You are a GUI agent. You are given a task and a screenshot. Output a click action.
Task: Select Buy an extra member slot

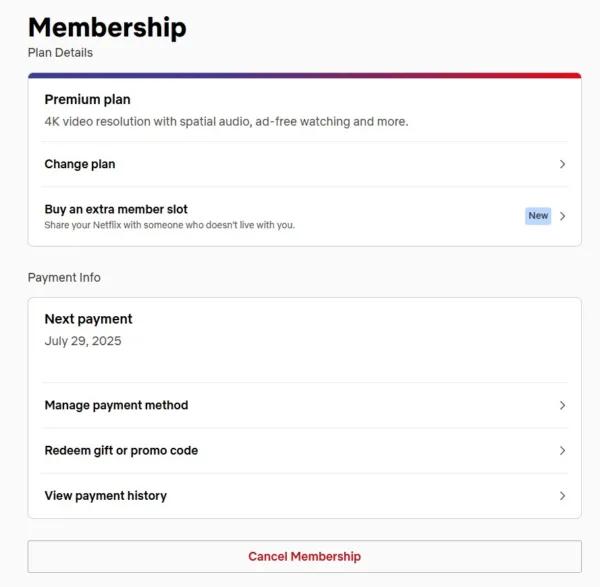(116, 209)
